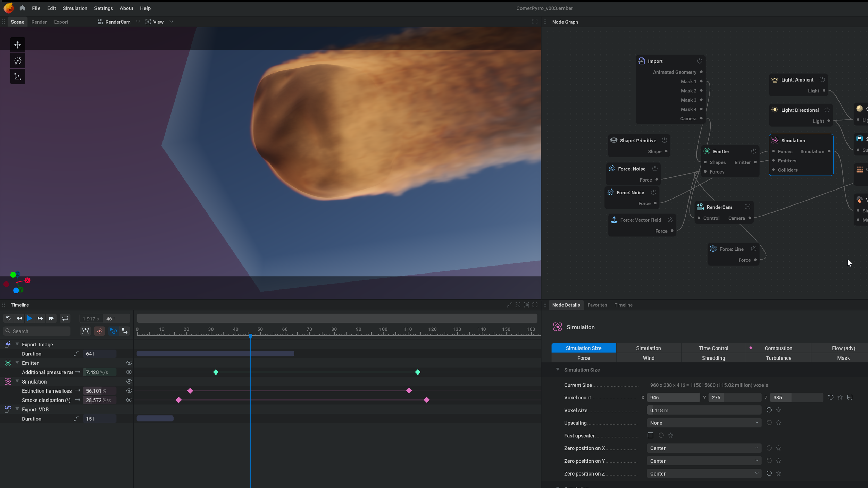
Task: Collapse the Export: Image timeline group
Action: [17, 344]
